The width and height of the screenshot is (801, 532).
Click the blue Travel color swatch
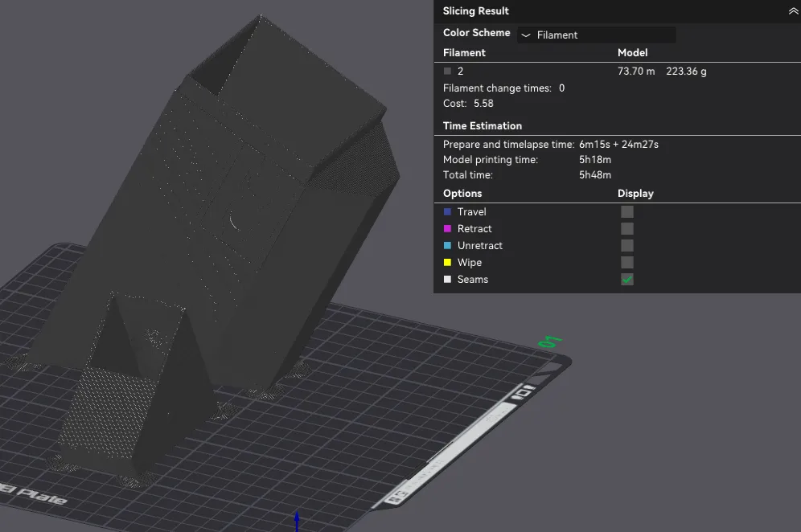447,212
